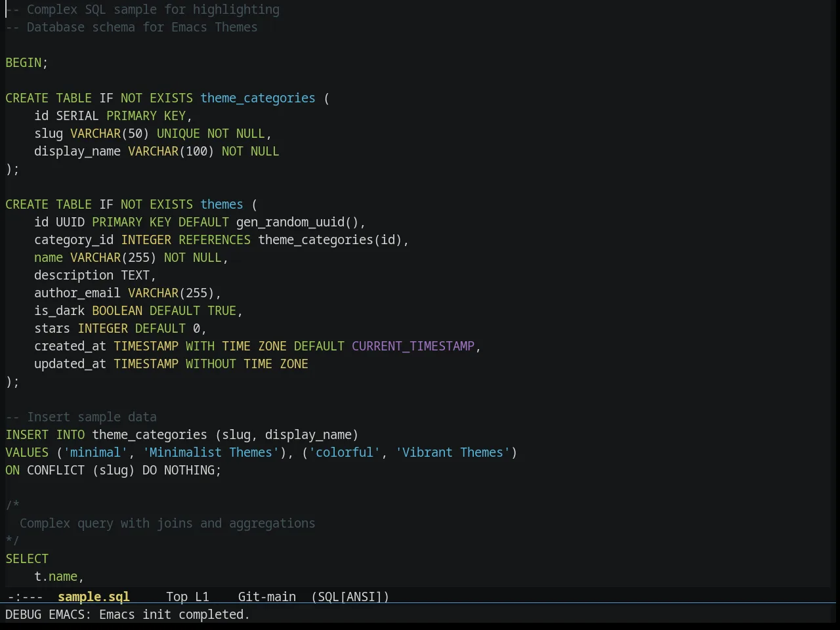Click the 'minimal' string literal
The width and height of the screenshot is (840, 630).
pyautogui.click(x=95, y=452)
